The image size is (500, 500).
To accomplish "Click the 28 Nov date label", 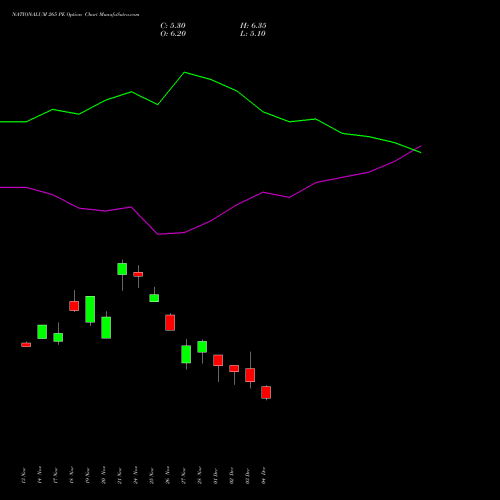I will click(200, 475).
